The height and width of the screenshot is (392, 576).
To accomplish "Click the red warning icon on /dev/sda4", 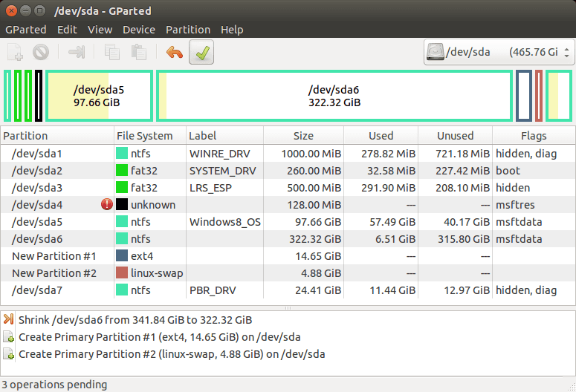I will (107, 204).
